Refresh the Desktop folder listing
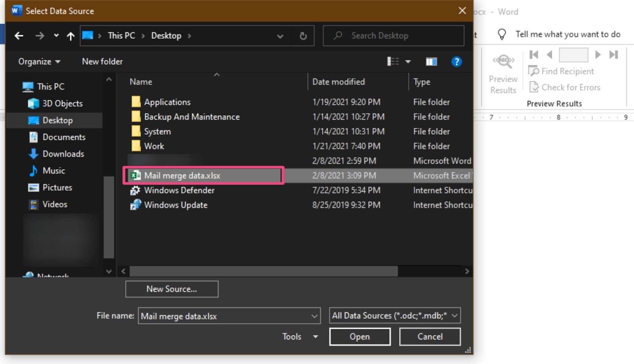The height and width of the screenshot is (364, 634). [x=303, y=36]
